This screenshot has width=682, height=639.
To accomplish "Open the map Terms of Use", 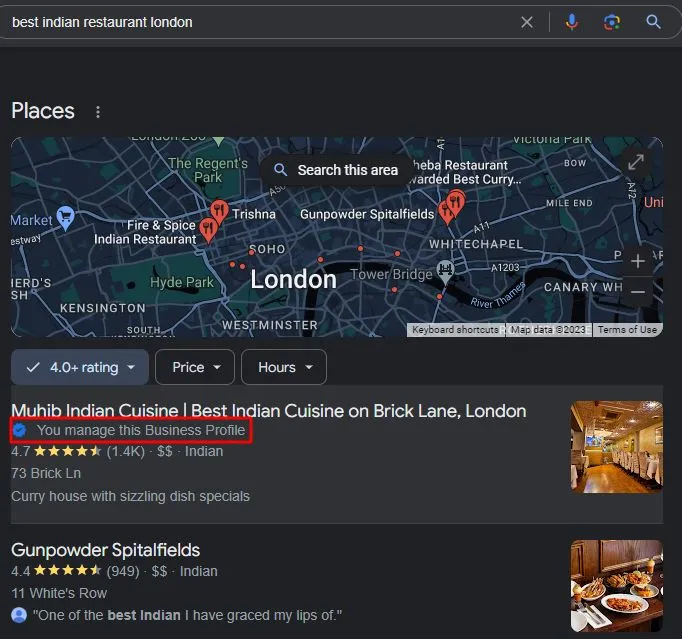I will click(627, 330).
